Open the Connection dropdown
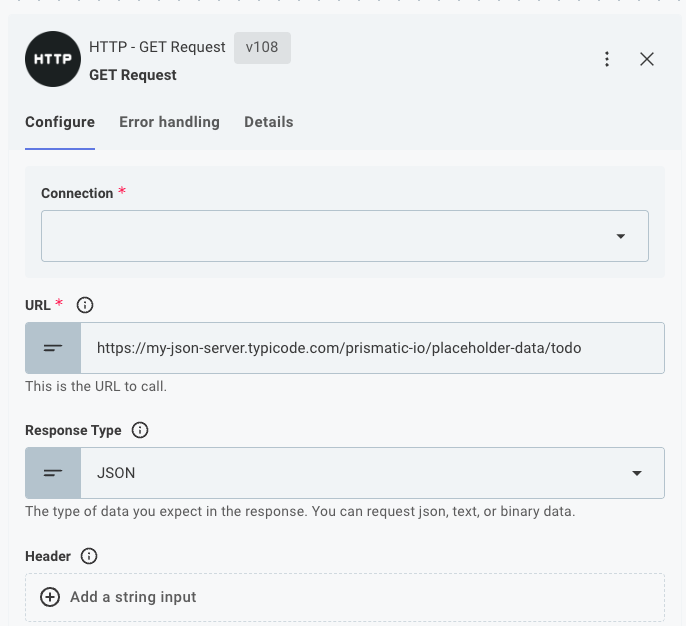 coord(345,236)
